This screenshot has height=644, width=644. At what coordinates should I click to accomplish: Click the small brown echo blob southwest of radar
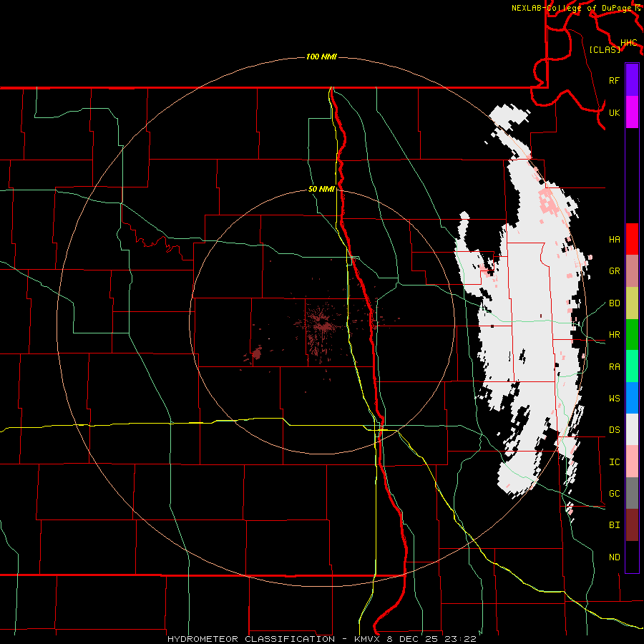coord(257,352)
